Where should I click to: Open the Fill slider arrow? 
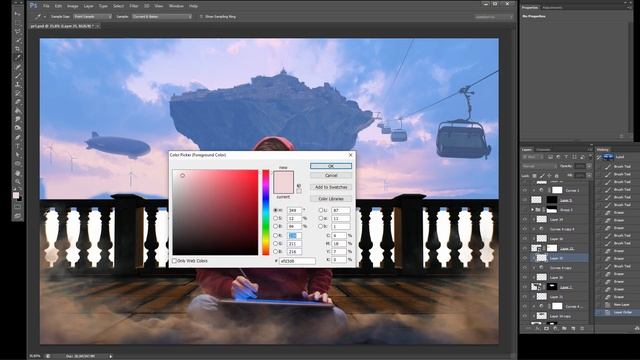click(x=589, y=176)
